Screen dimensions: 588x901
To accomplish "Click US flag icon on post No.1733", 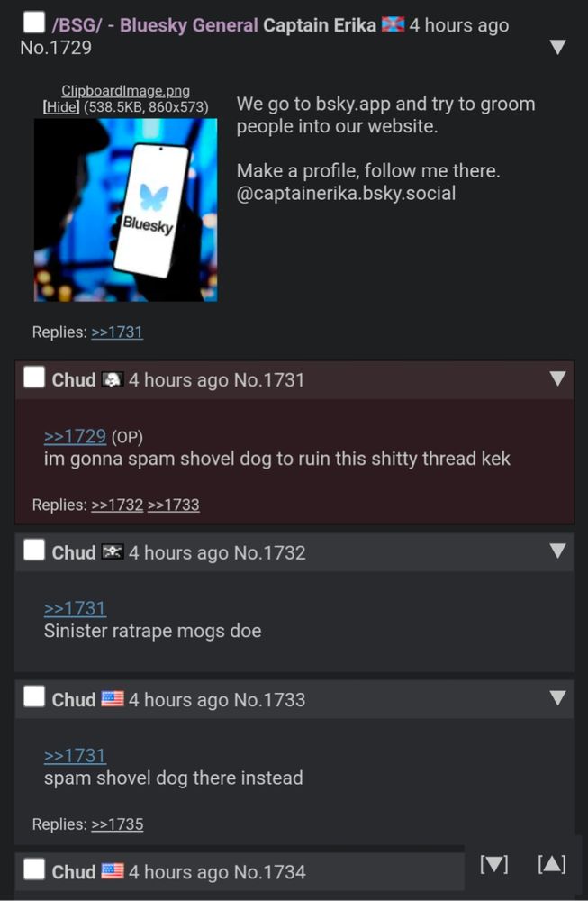I will pos(112,699).
